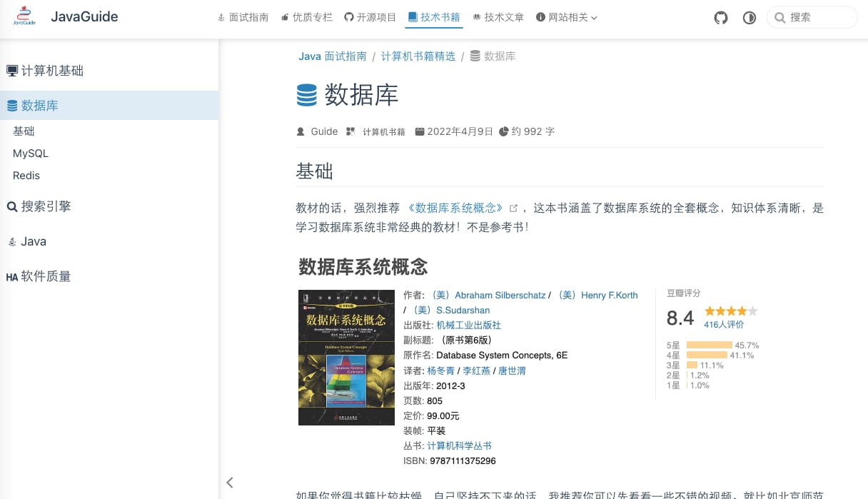The height and width of the screenshot is (499, 868).
Task: Open 开源项目 in the navbar
Action: (x=370, y=17)
